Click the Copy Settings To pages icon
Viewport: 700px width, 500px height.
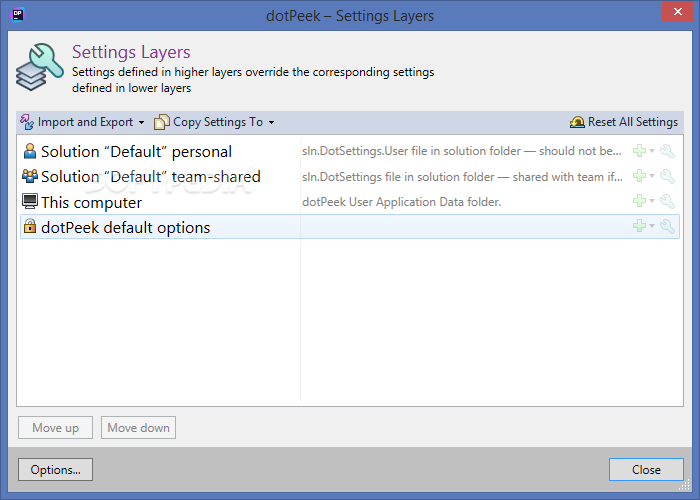pyautogui.click(x=162, y=122)
